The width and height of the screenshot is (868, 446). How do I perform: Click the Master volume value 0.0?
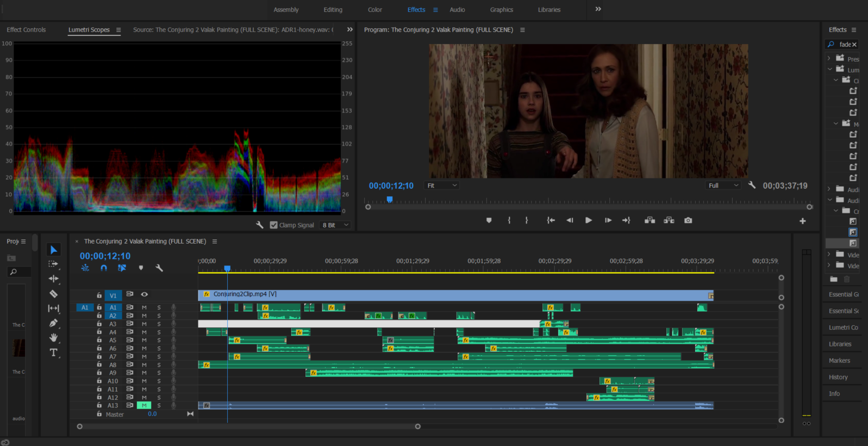tap(152, 414)
